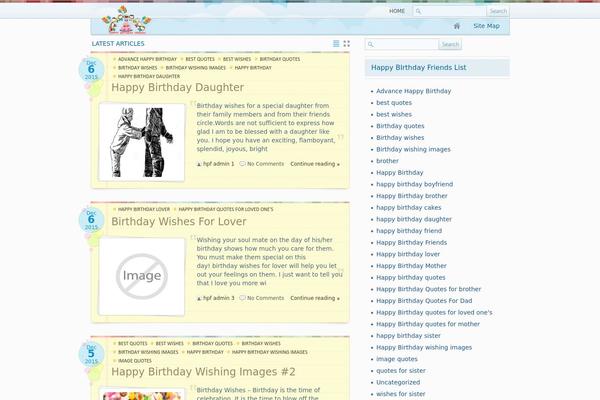Open happy birthday daughter sidebar link

pos(414,219)
